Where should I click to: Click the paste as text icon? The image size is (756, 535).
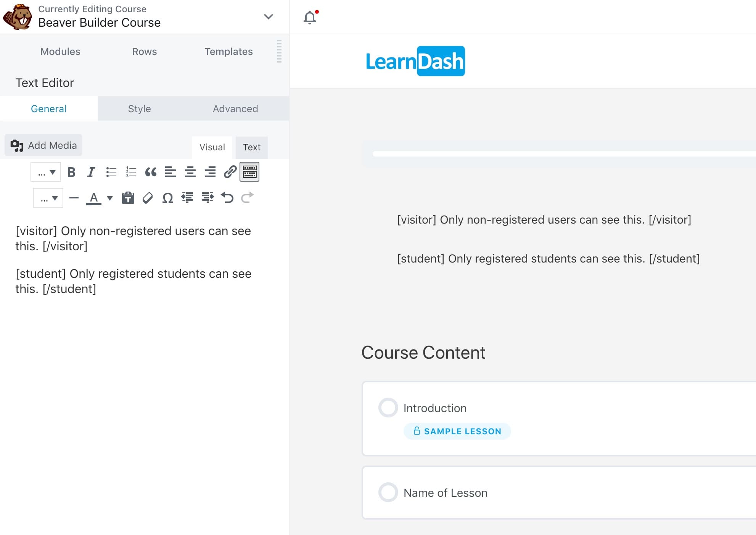pos(128,198)
